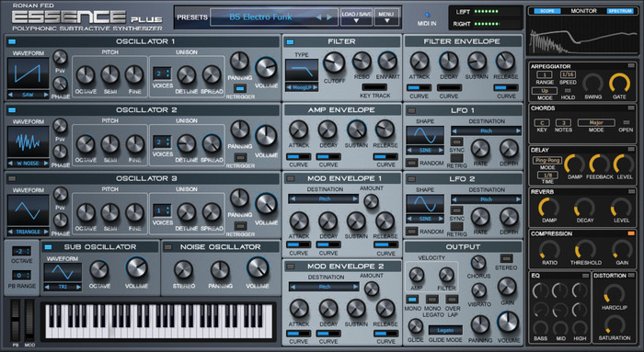Click Oscillator 3 Spread knob

212,212
